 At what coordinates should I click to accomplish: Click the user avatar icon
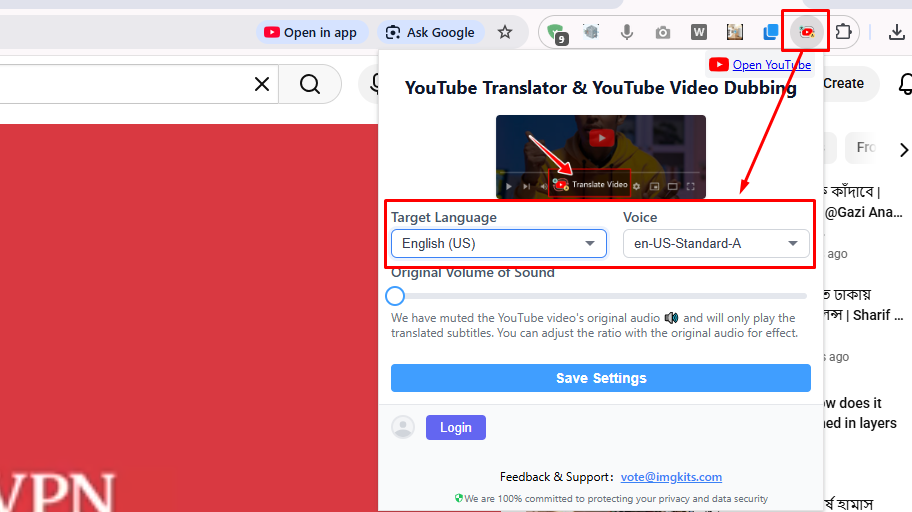pos(403,428)
